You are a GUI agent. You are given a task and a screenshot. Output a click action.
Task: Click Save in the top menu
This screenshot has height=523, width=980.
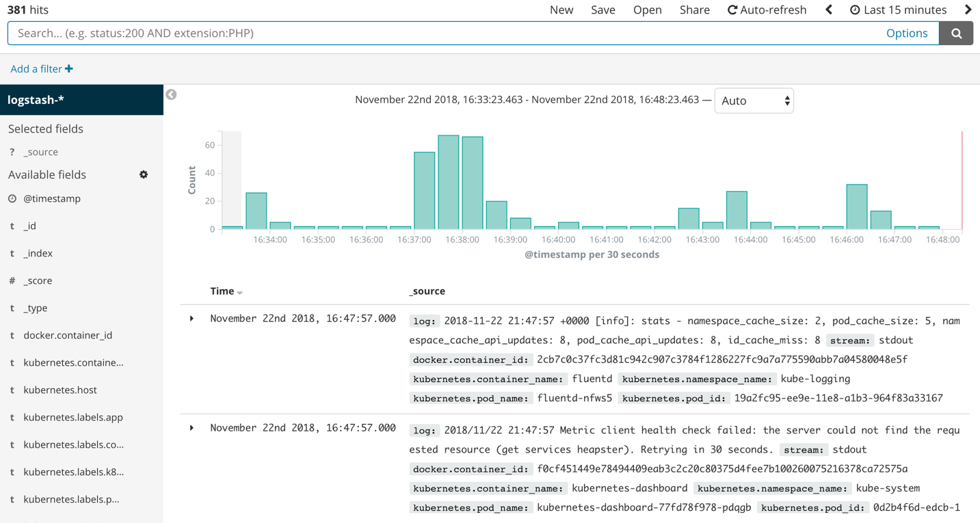pyautogui.click(x=603, y=10)
